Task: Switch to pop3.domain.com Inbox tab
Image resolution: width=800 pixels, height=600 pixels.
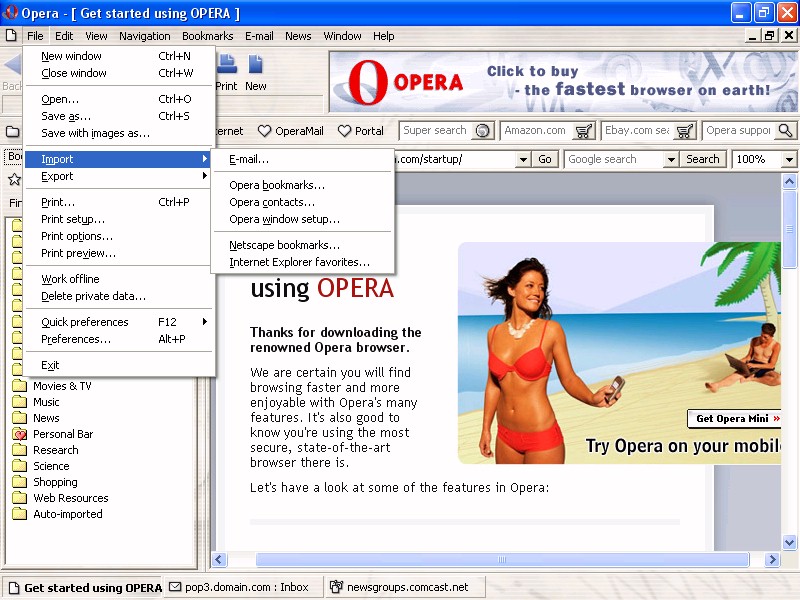Action: [242, 587]
